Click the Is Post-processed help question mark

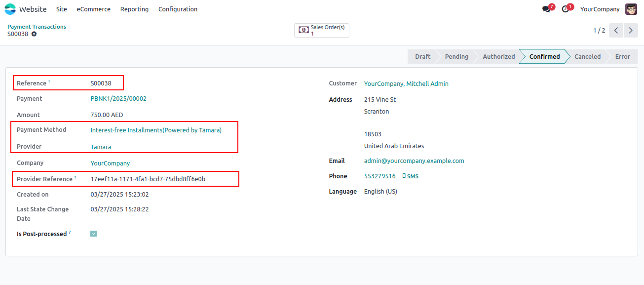click(70, 232)
